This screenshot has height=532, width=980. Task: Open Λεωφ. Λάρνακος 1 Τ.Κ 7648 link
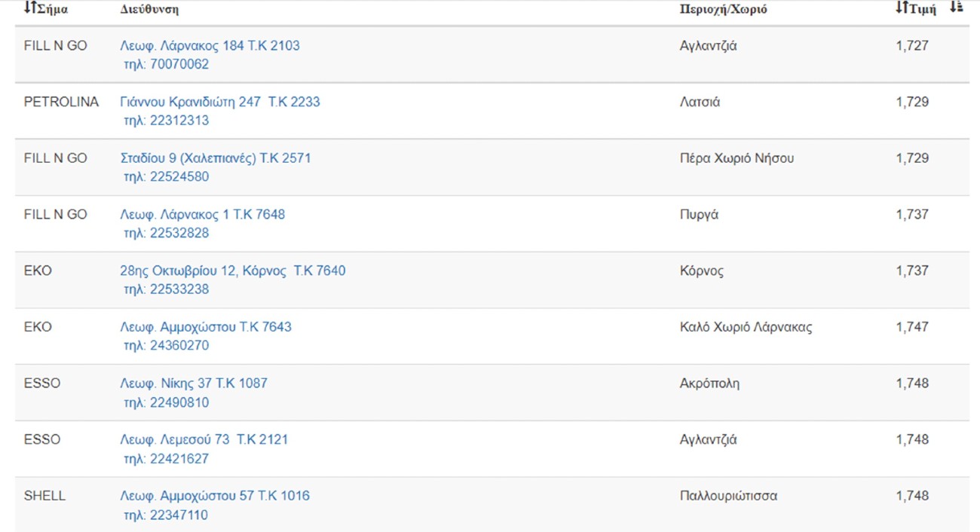202,215
